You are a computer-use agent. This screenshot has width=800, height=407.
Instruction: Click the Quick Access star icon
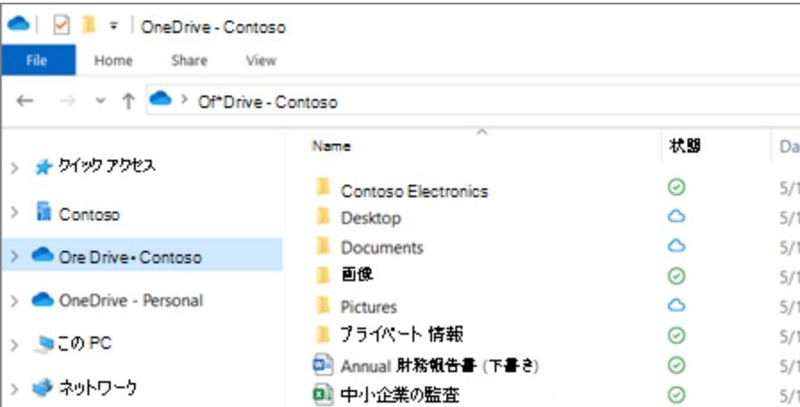coord(43,167)
